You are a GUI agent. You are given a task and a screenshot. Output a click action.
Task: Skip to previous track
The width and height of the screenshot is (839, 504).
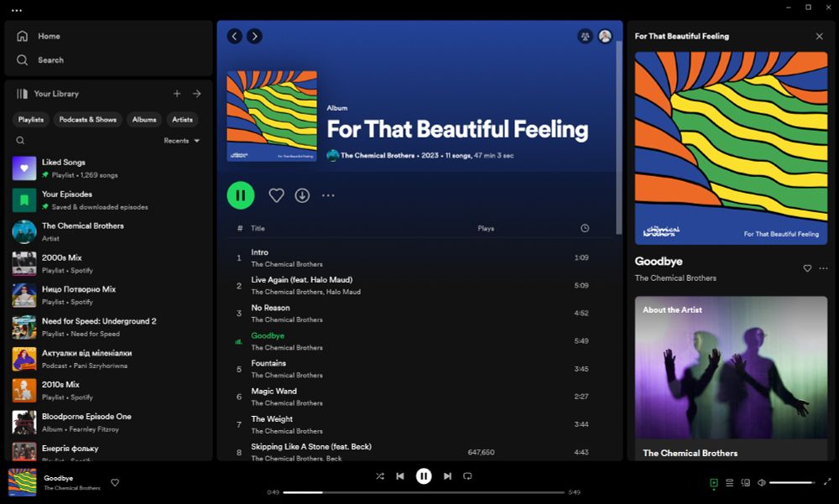coord(400,476)
